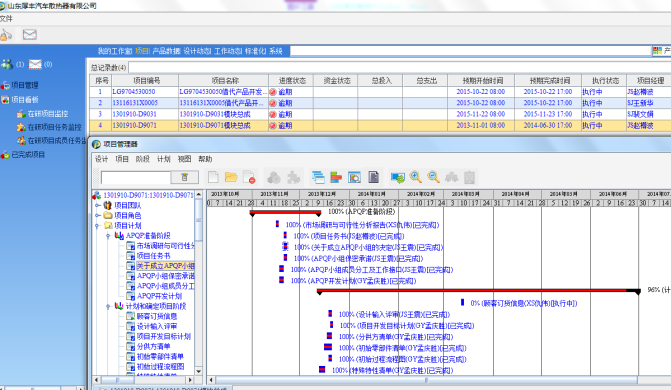The height and width of the screenshot is (390, 671).
Task: Open the 设计 menu in project manager
Action: [x=101, y=159]
